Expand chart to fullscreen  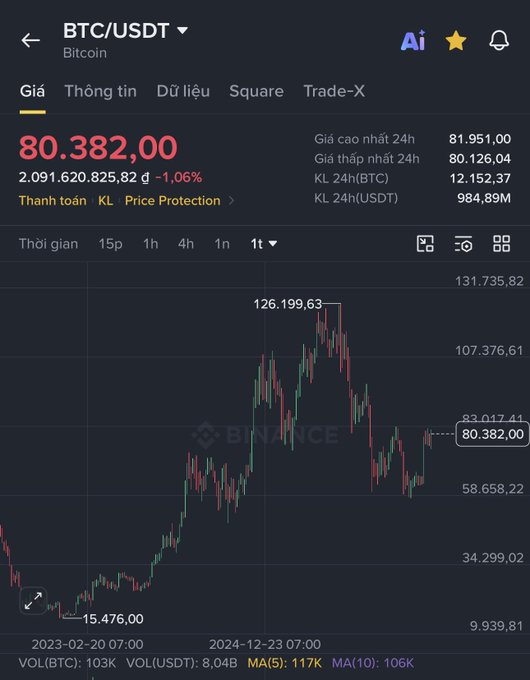pyautogui.click(x=33, y=601)
